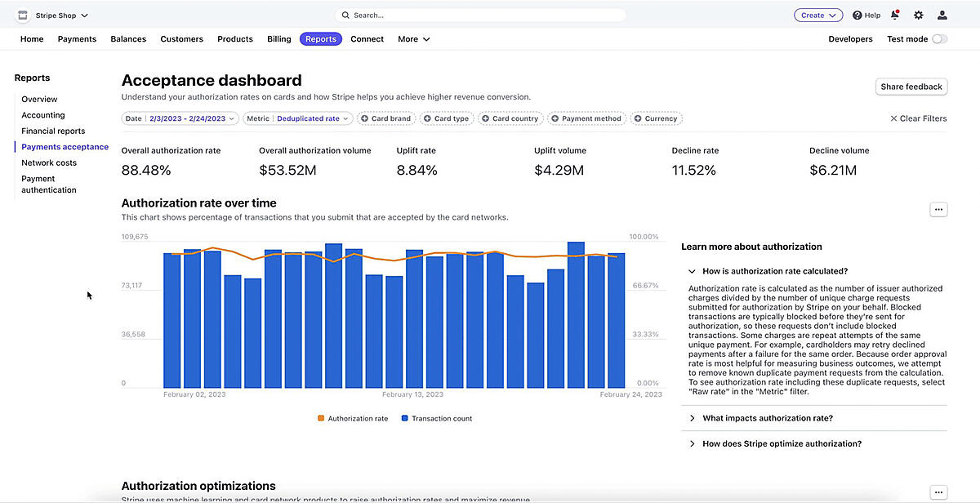This screenshot has width=980, height=503.
Task: Open the settings gear icon
Action: tap(919, 16)
